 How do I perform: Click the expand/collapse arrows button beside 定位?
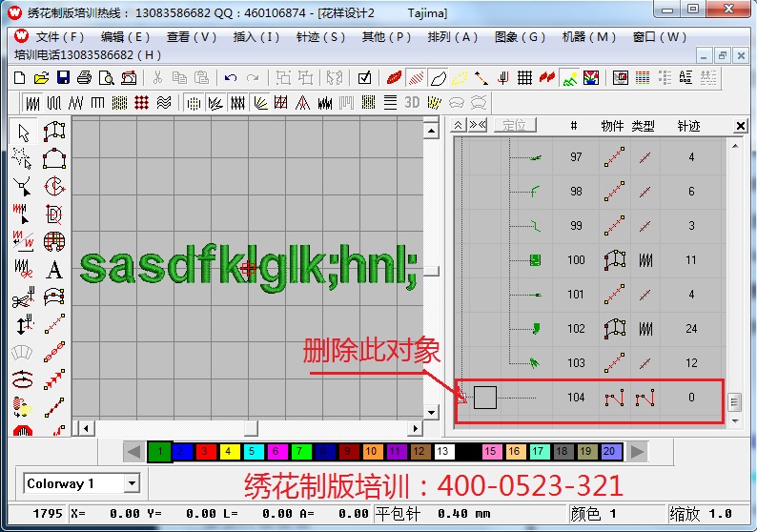479,125
